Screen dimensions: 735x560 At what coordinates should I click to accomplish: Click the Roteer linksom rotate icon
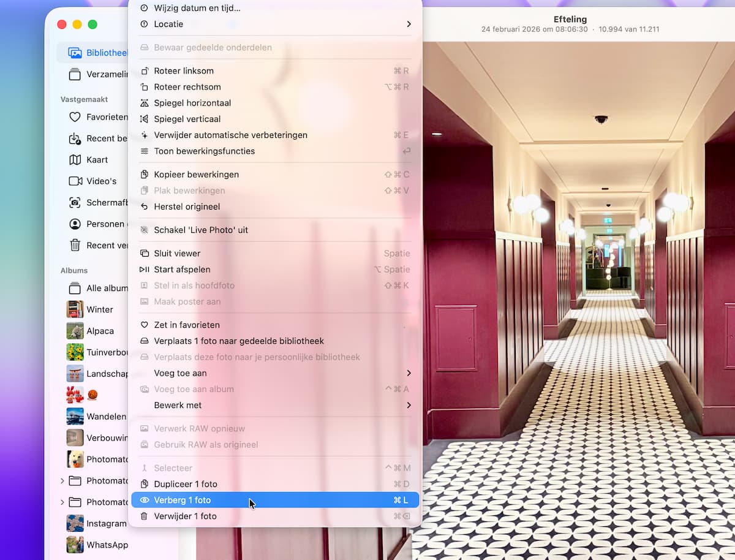coord(145,71)
